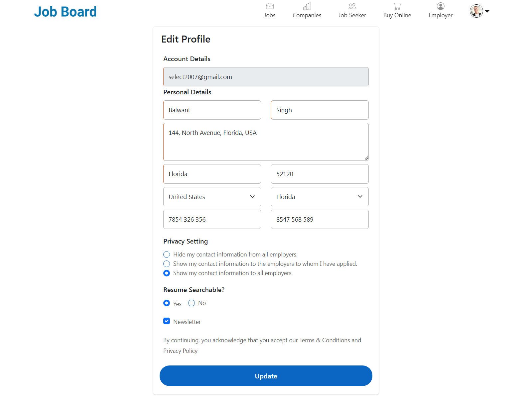Select contact visible to applied employers option
Viewport: 532px width, 405px height.
[x=167, y=264]
